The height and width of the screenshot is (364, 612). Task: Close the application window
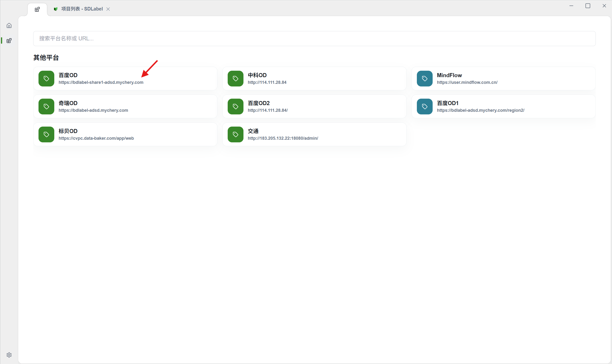604,6
